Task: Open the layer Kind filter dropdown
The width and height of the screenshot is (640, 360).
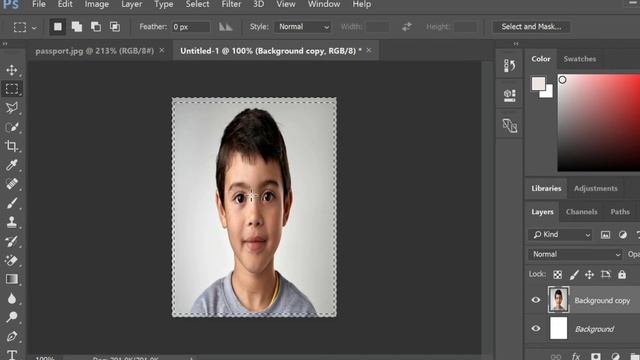Action: pyautogui.click(x=560, y=235)
